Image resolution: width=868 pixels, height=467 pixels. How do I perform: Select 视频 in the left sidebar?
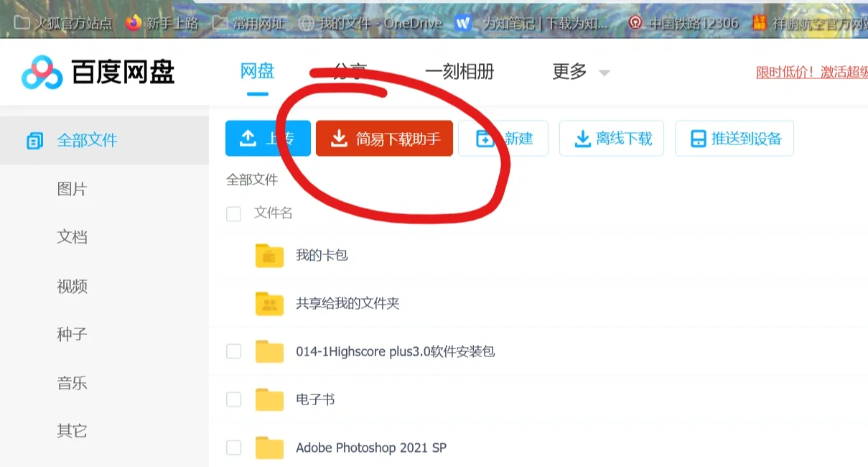tap(72, 286)
